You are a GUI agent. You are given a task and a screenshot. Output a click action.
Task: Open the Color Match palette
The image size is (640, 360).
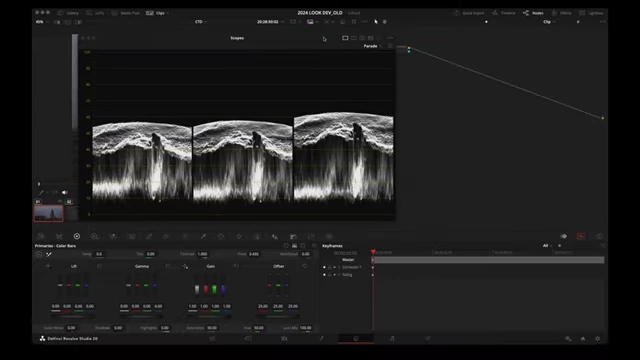pyautogui.click(x=59, y=236)
